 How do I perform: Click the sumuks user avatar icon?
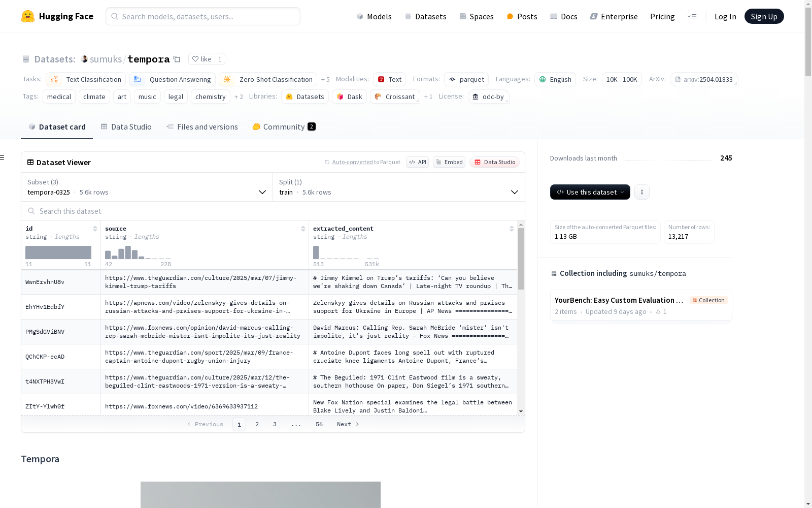coord(84,59)
